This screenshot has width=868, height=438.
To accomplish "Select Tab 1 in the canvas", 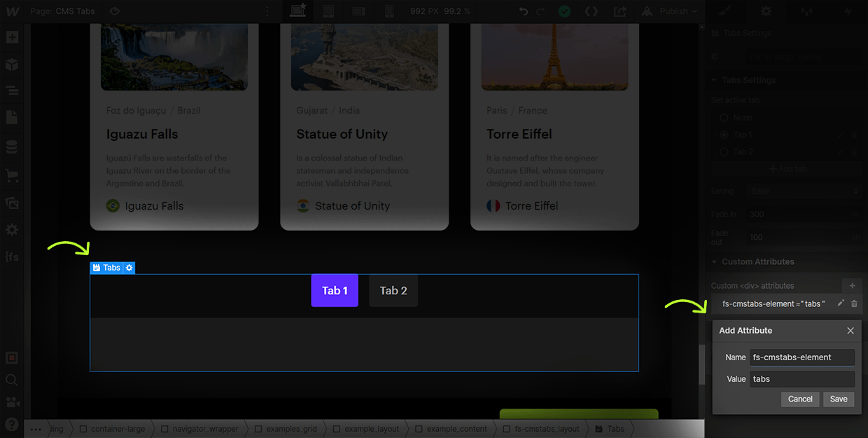I will 335,290.
